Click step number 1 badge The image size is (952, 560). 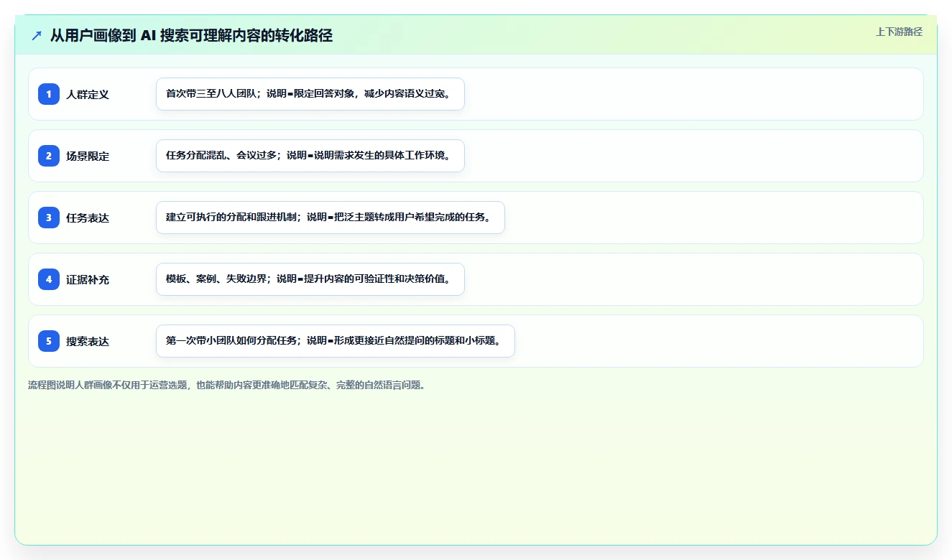click(49, 94)
